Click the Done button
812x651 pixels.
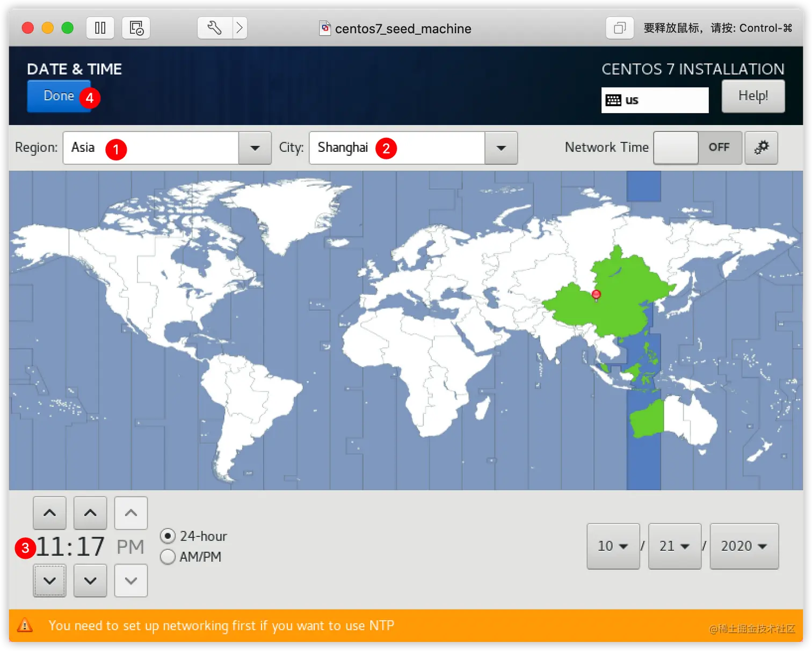(x=59, y=96)
